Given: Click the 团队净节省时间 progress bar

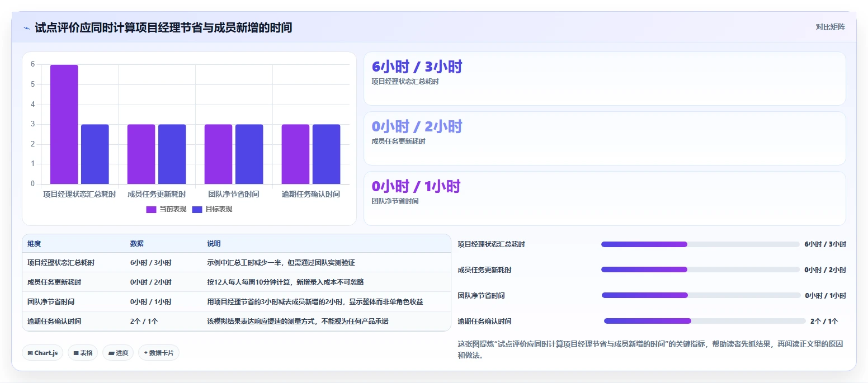Looking at the screenshot, I should [701, 295].
